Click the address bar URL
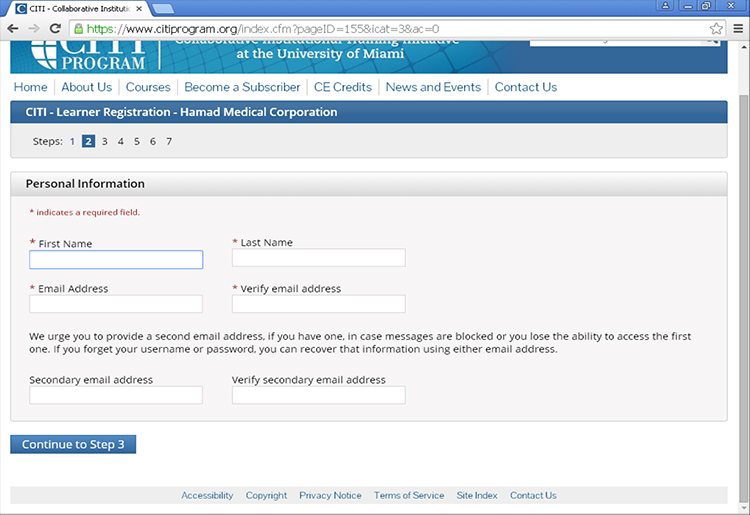 point(263,29)
